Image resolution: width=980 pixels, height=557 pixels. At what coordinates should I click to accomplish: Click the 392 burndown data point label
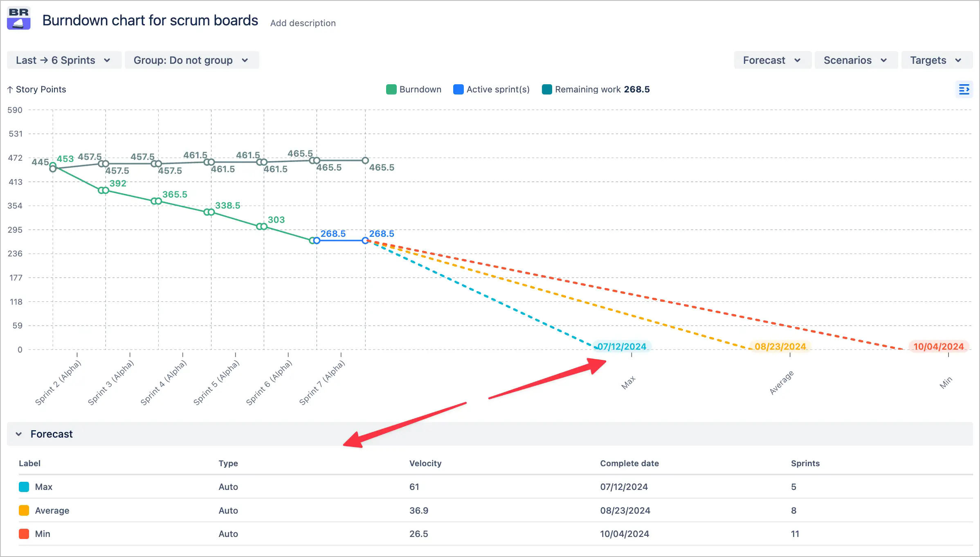click(118, 183)
